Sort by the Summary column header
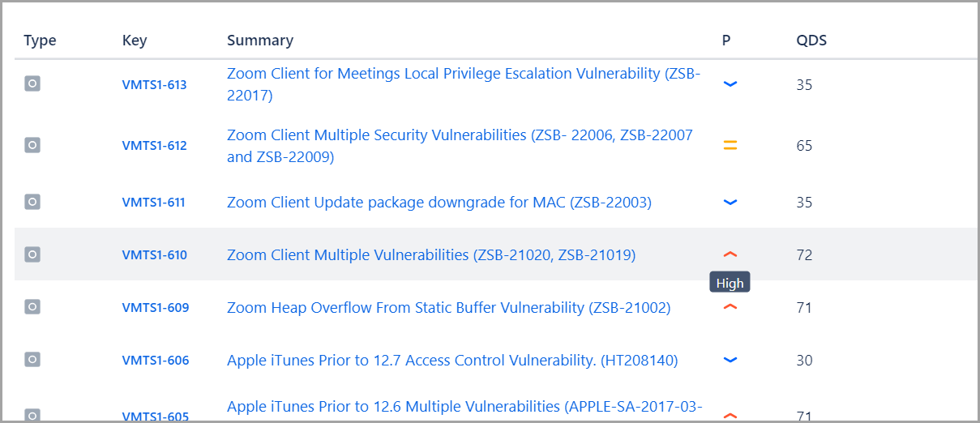 click(260, 40)
